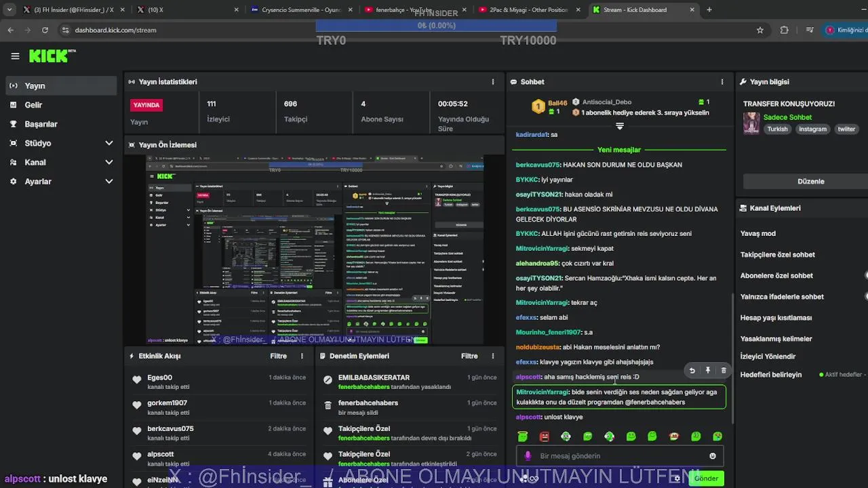Click the rank 1 badge next to Bali46
The height and width of the screenshot is (488, 868).
pos(538,106)
